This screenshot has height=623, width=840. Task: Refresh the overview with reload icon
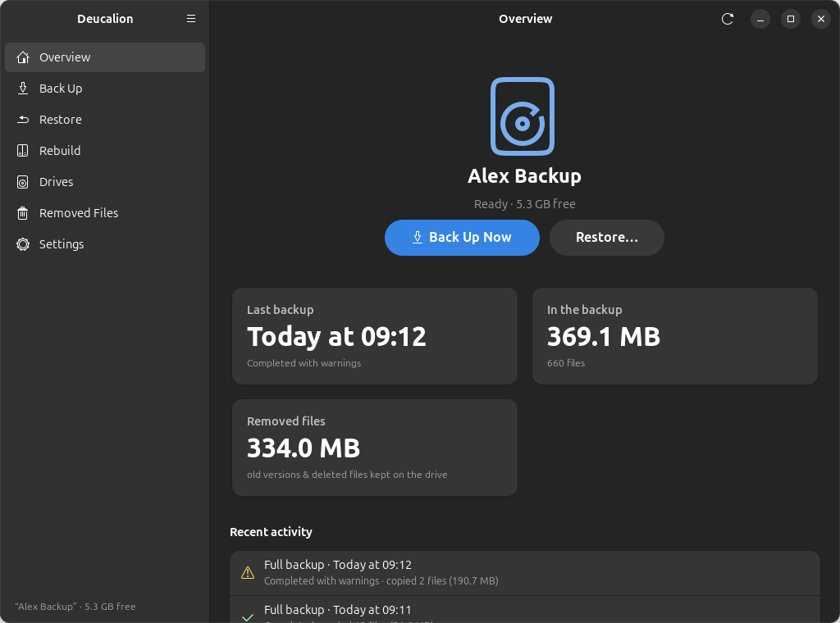[727, 19]
